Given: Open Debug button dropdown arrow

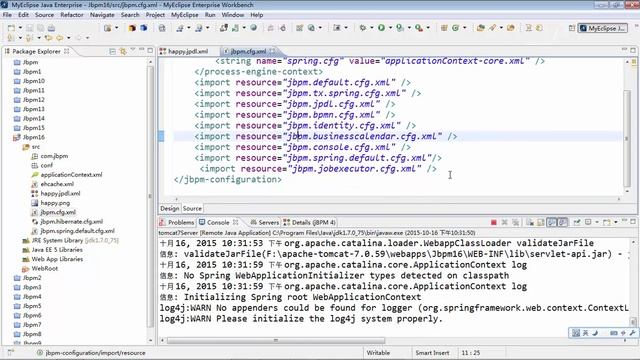Looking at the screenshot, I should pos(371,28).
